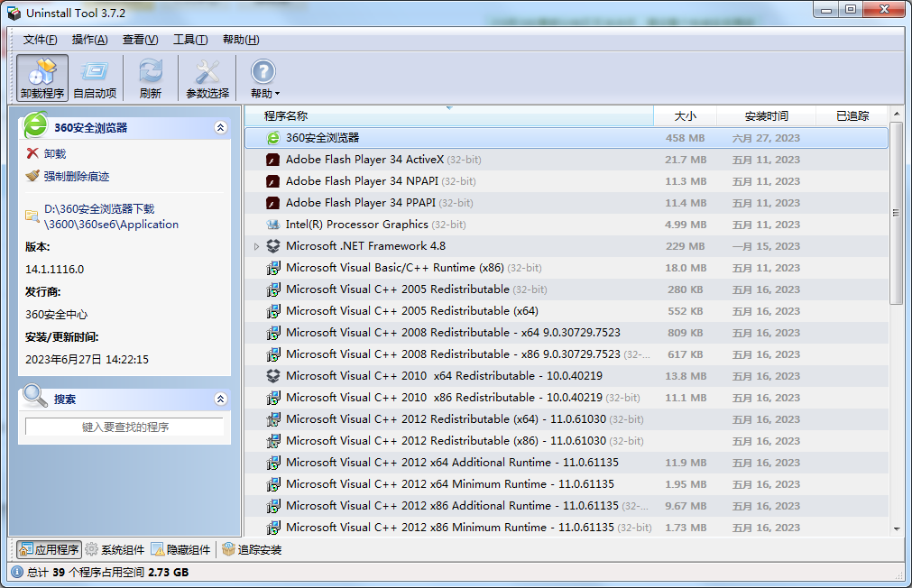Click the red X 卸载 icon
Viewport: 912px width, 588px height.
(32, 153)
